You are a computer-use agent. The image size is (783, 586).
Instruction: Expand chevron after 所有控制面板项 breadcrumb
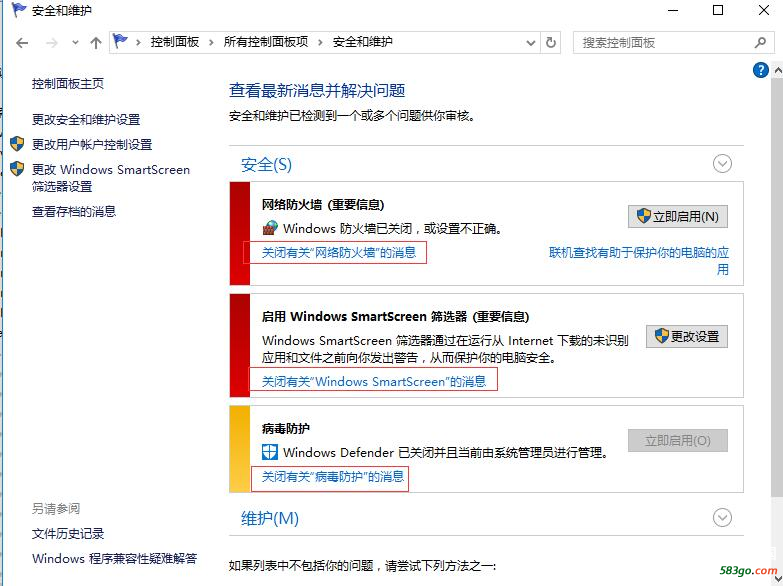coord(320,42)
